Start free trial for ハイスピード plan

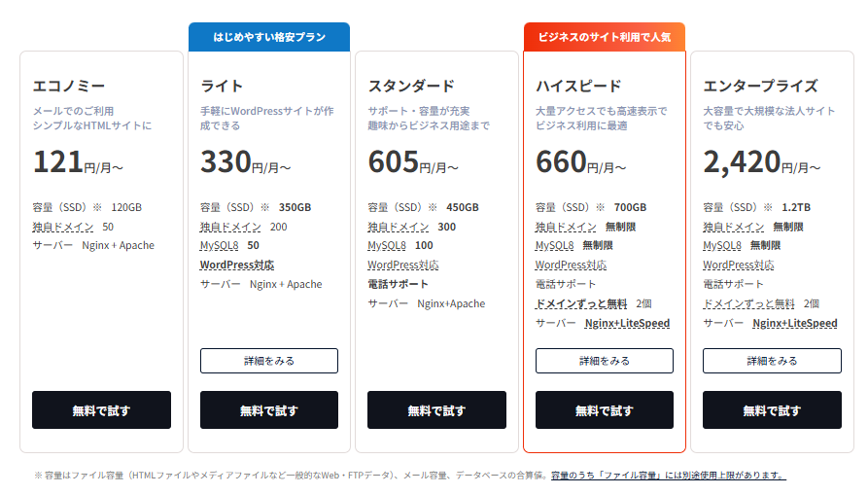pos(604,410)
